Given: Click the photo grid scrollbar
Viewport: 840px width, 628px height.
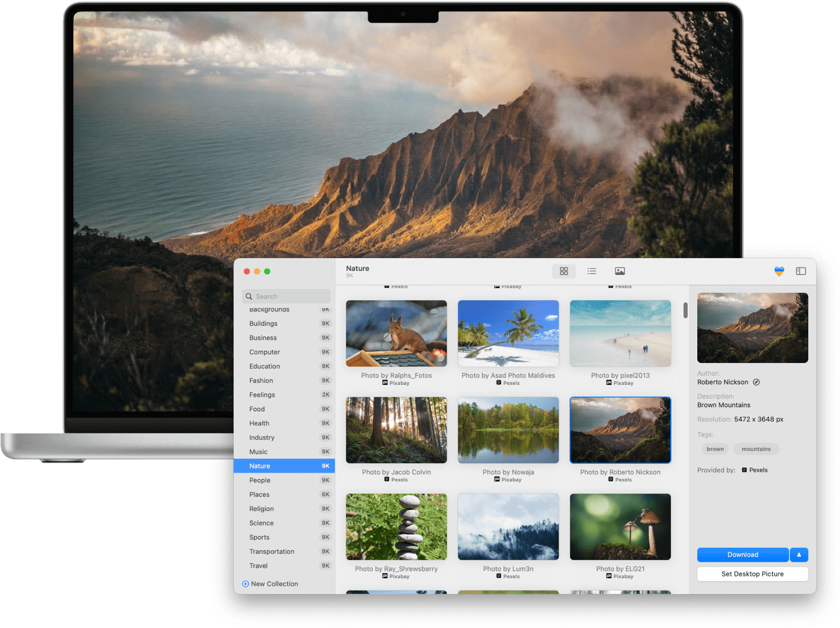Looking at the screenshot, I should (685, 310).
